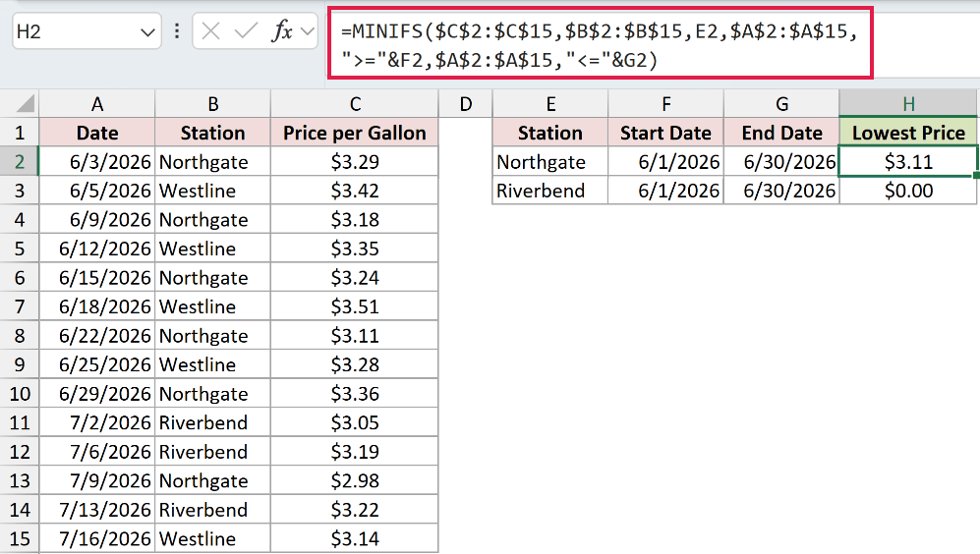Screen dimensions: 980x554
Task: Click the price cell $3.36
Action: coord(355,394)
